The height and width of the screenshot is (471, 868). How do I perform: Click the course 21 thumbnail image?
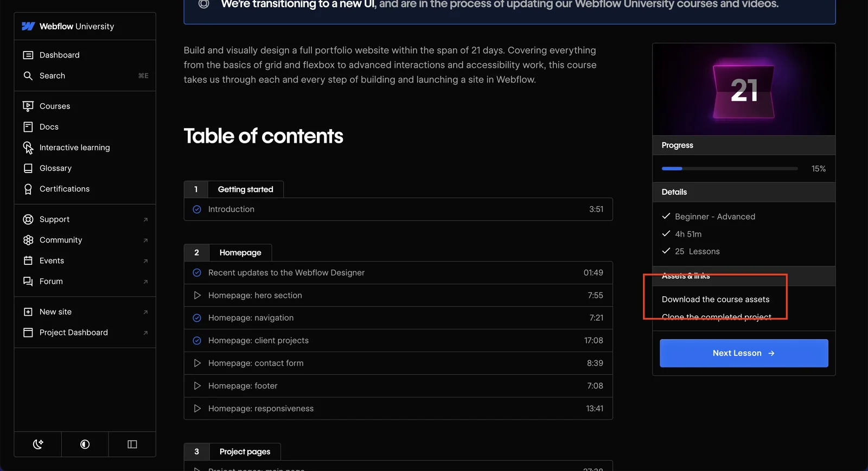[x=744, y=90]
